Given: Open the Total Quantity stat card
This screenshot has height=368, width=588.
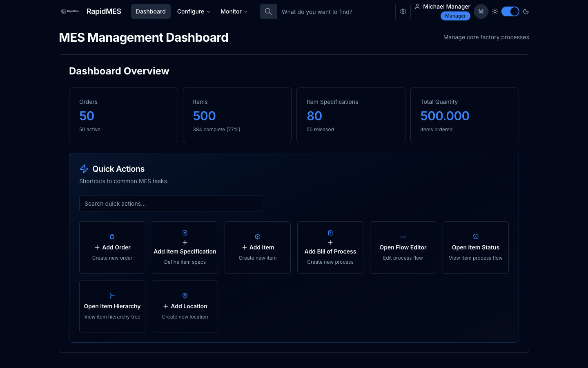Looking at the screenshot, I should [465, 115].
